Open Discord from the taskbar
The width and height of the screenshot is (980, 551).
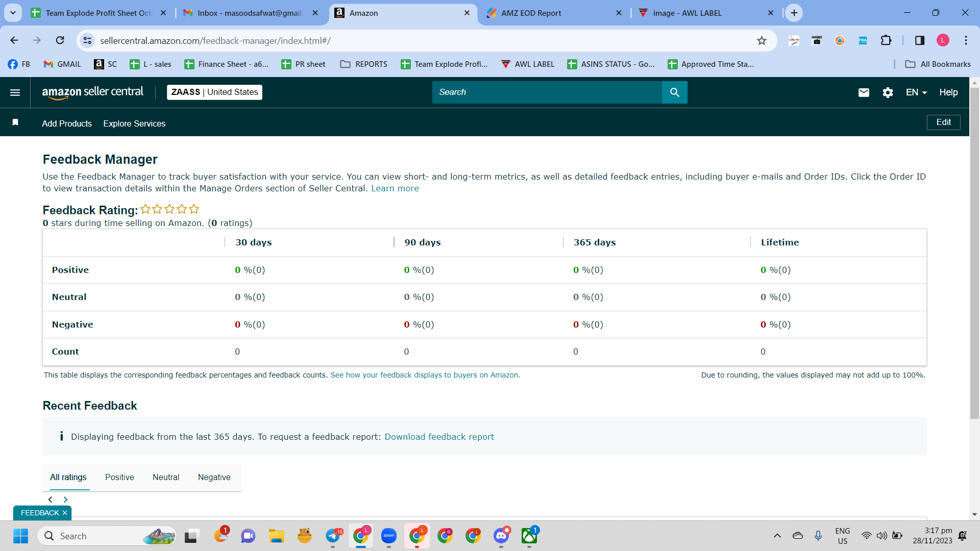tap(501, 536)
